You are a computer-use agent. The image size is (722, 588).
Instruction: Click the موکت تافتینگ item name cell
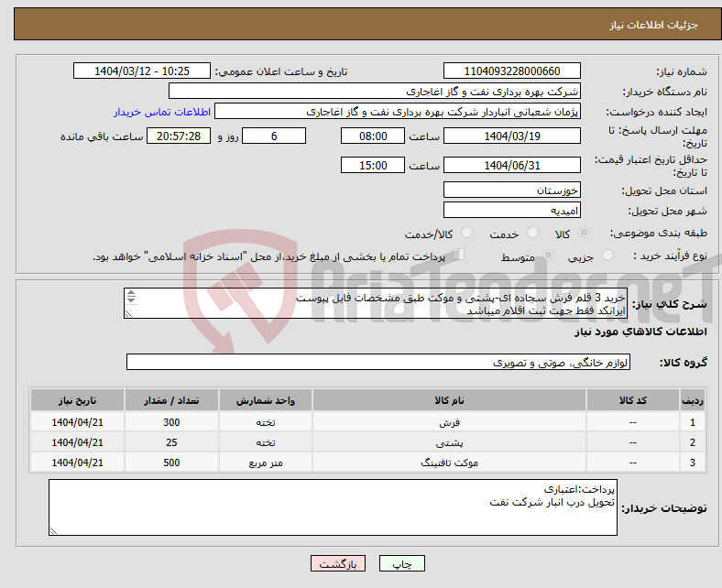pyautogui.click(x=449, y=463)
